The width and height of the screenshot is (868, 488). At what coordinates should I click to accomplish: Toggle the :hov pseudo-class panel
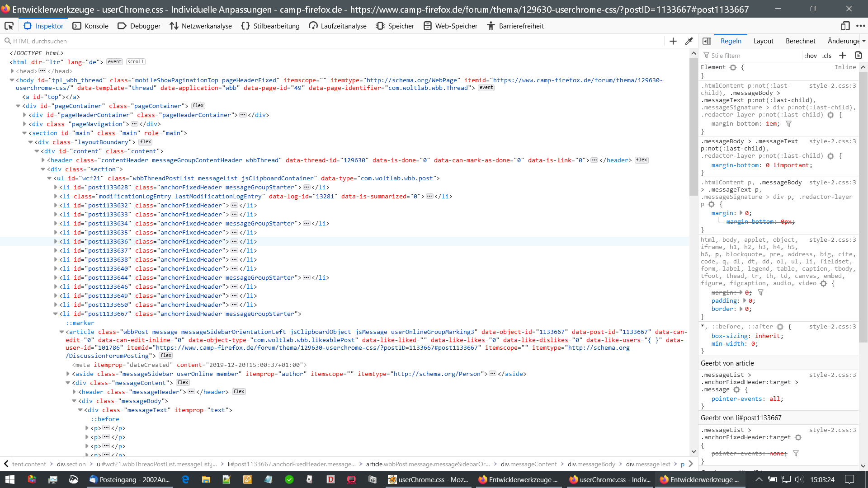pos(811,56)
